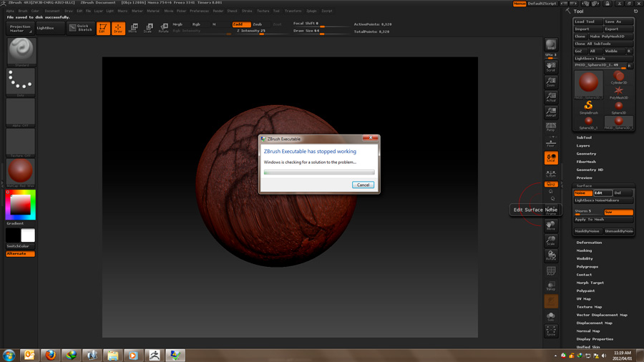Toggle the Floor grid
Viewport: 644px width, 362px height.
point(551,142)
